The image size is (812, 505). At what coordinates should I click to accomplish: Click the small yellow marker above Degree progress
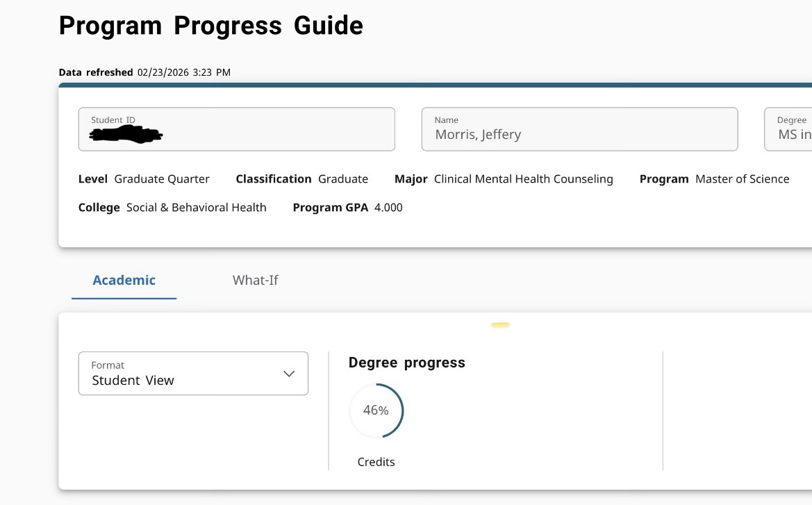500,324
